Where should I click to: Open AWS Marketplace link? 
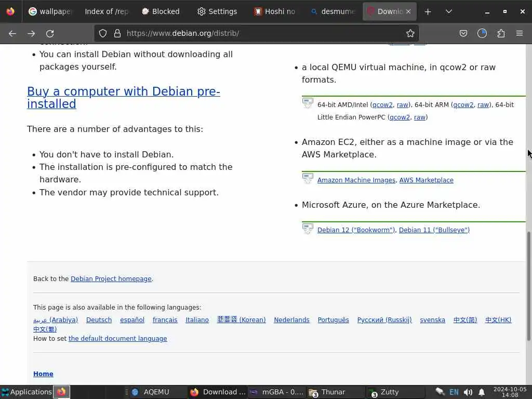pos(426,180)
